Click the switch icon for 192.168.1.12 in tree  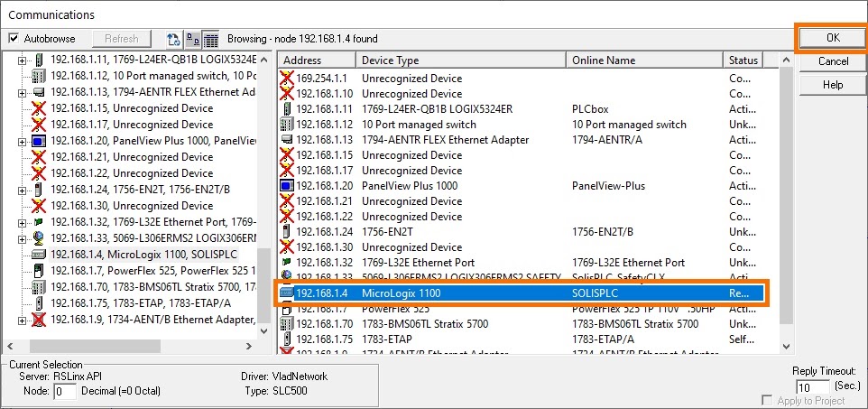coord(39,76)
